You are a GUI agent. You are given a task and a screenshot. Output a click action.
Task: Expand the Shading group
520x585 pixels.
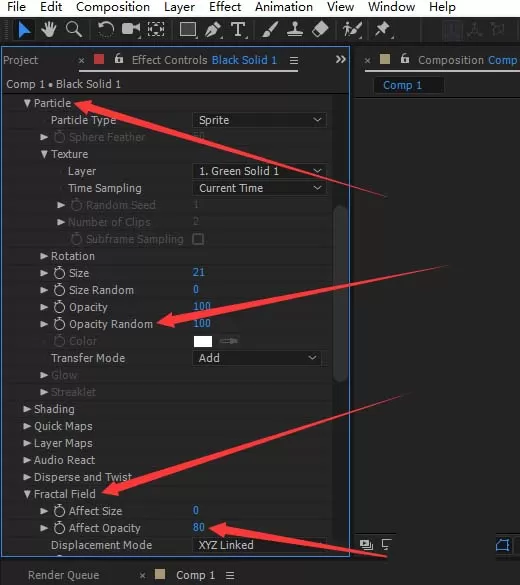(x=27, y=409)
